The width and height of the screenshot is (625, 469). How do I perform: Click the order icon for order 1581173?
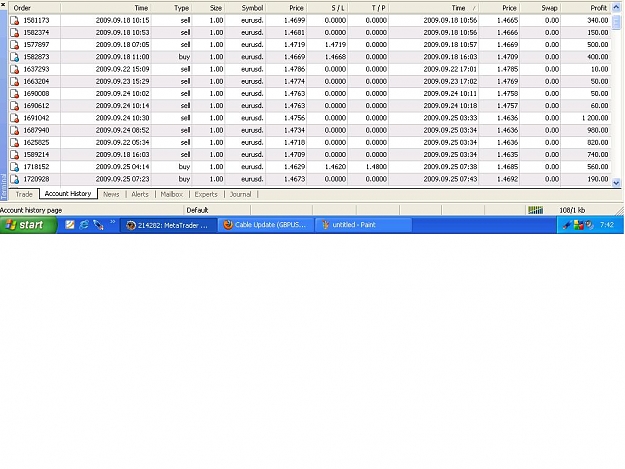pos(15,20)
